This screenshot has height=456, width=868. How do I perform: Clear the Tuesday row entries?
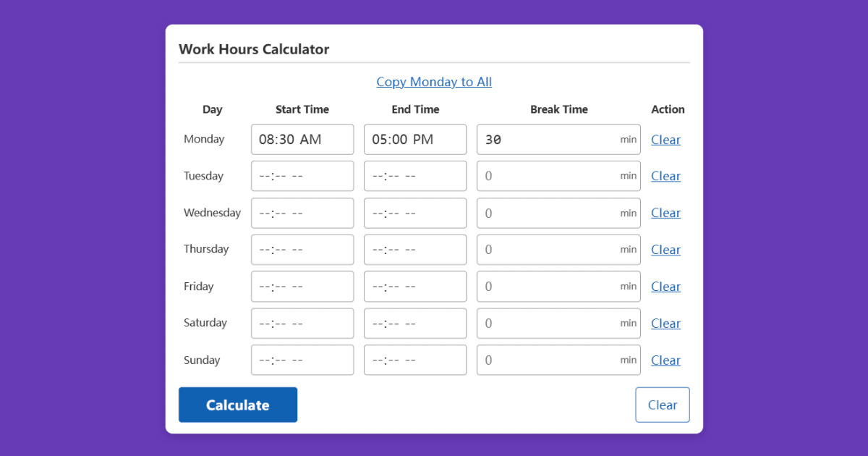[x=665, y=176]
